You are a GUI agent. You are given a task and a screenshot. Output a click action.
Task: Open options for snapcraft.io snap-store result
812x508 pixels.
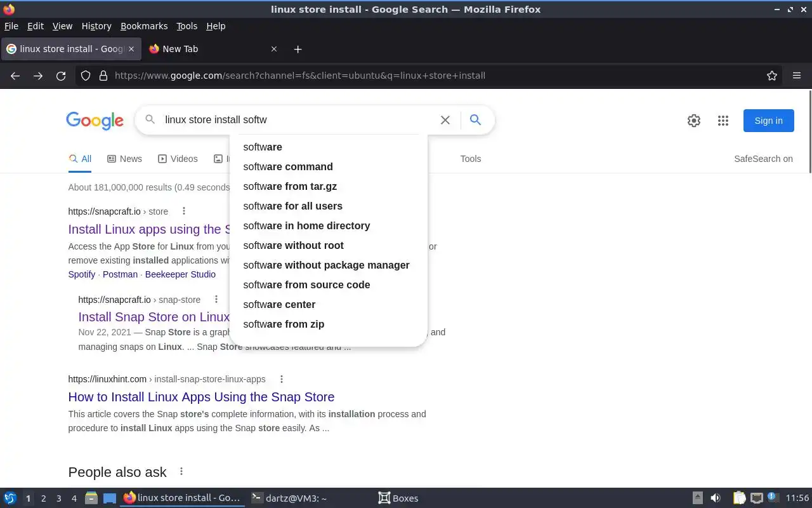point(216,299)
